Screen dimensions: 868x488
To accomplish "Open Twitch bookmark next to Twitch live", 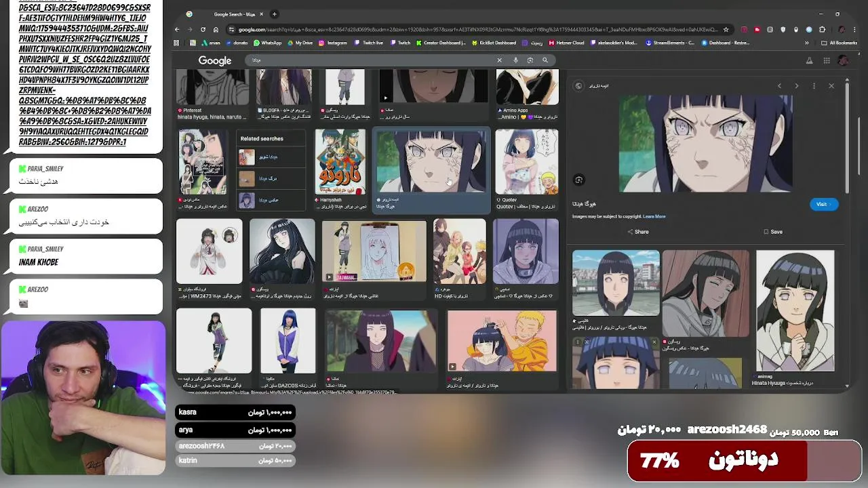I will point(401,43).
